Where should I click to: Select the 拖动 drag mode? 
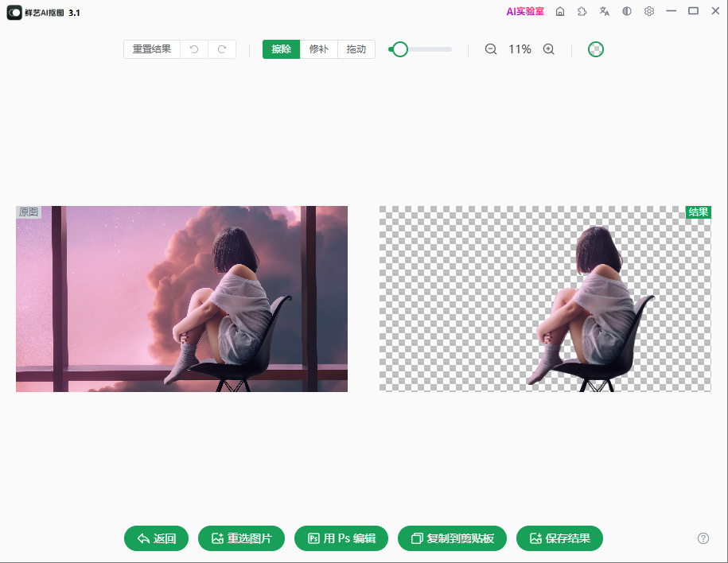356,49
